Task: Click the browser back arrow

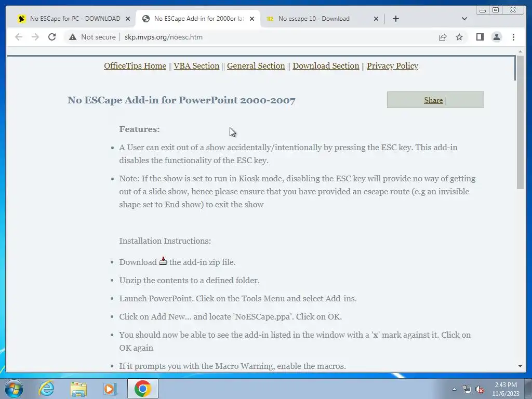Action: coord(19,37)
